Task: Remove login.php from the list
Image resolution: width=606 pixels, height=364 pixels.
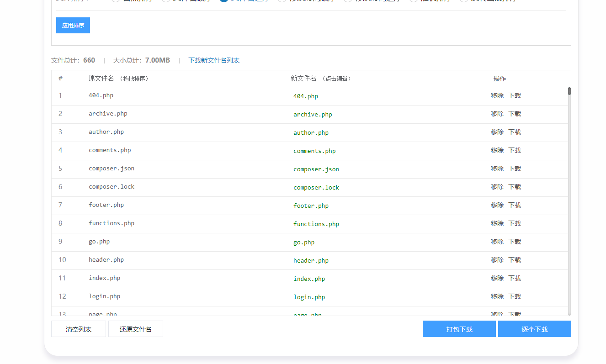Action: coord(497,296)
